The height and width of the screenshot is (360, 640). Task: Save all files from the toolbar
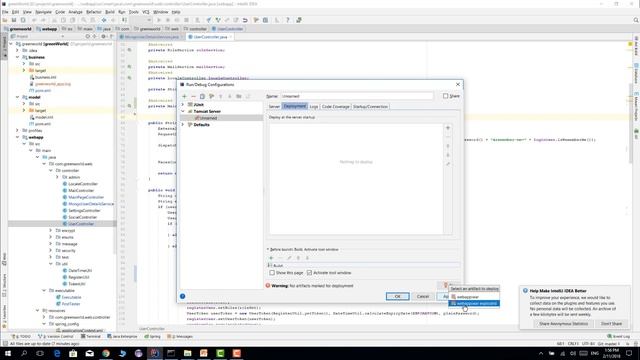pos(14,20)
